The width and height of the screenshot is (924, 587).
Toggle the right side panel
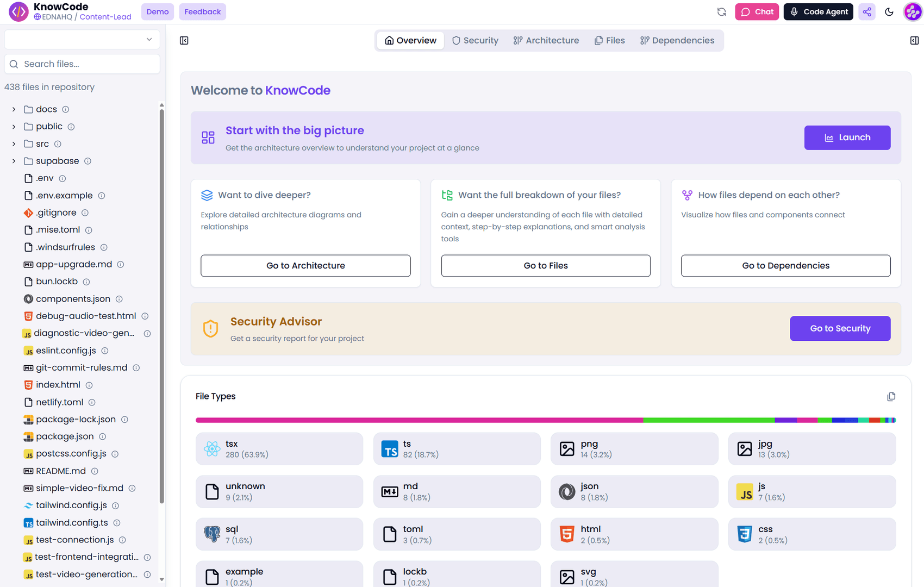point(914,41)
